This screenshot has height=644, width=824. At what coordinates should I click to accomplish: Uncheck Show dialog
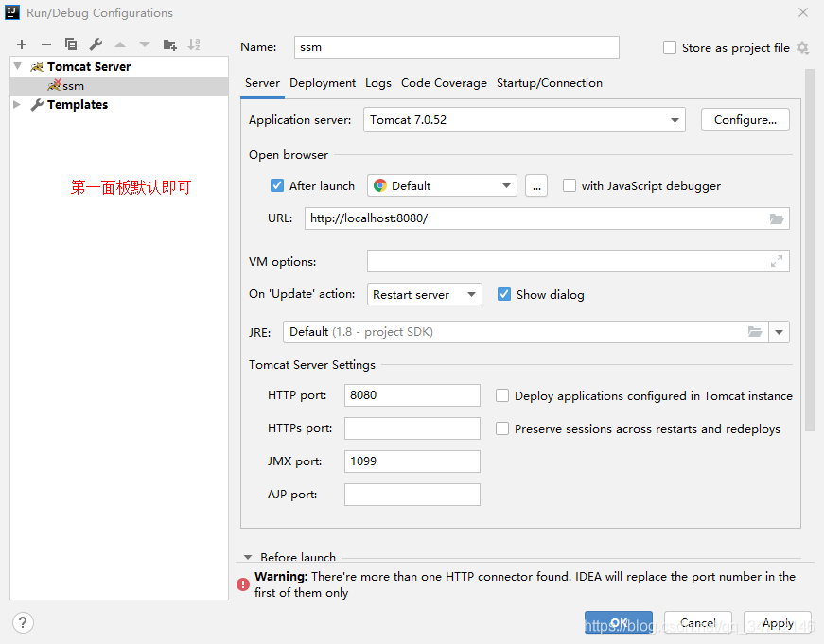click(504, 294)
